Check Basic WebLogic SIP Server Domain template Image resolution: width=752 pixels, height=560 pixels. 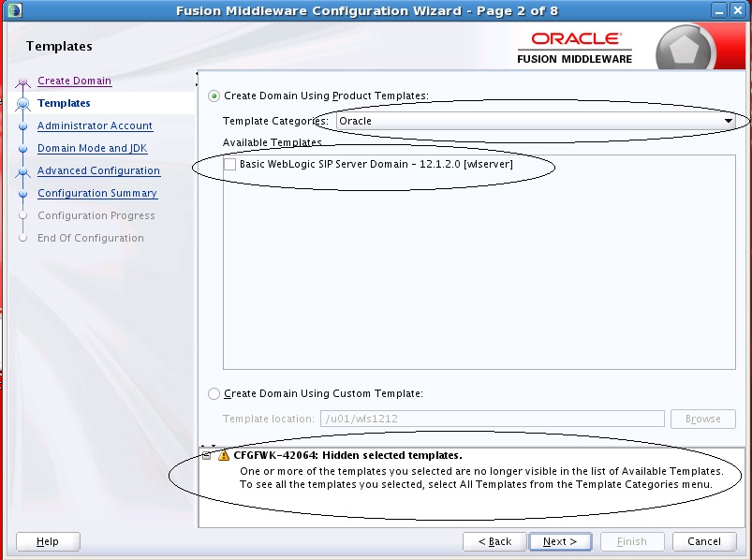[229, 165]
